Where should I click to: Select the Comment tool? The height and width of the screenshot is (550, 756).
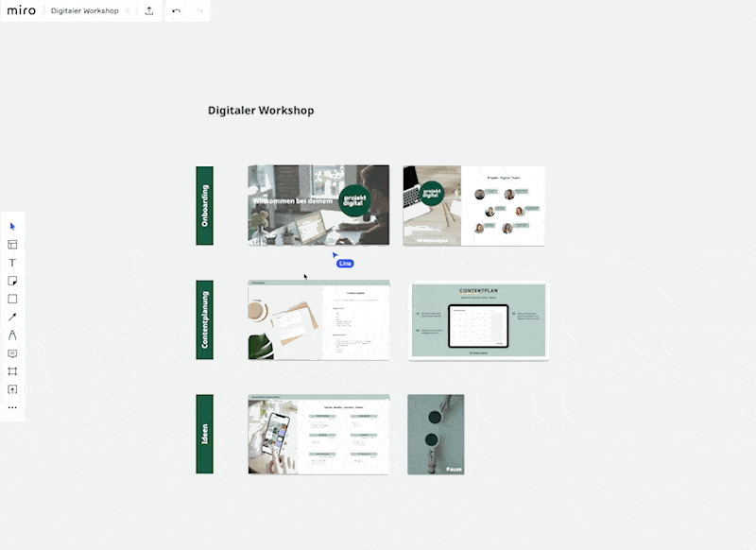(12, 353)
